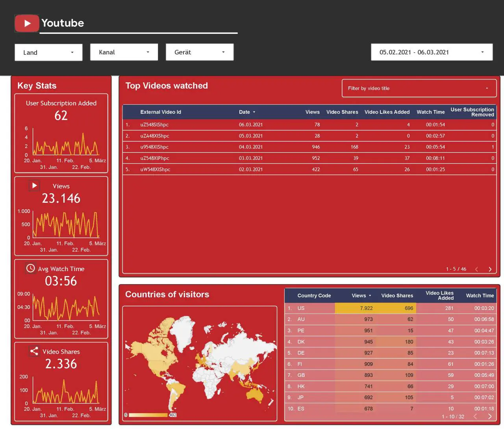The image size is (504, 432).
Task: Go to next page of countries table
Action: click(490, 416)
